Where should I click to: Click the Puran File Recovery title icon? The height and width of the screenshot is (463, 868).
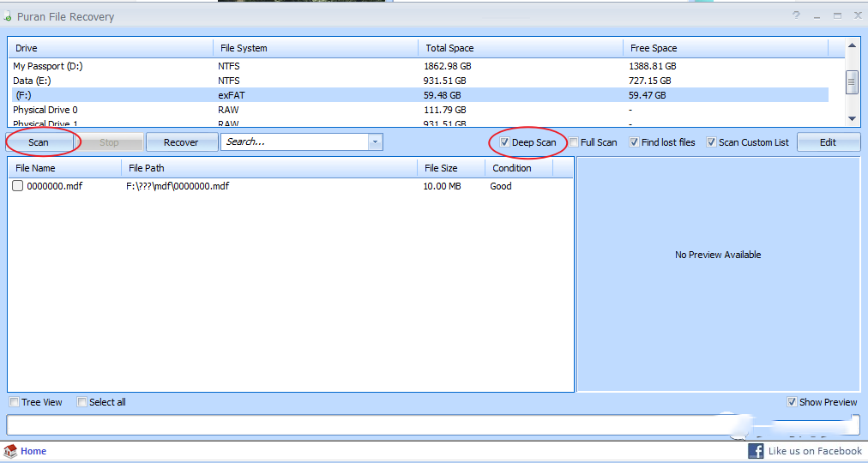click(x=8, y=16)
